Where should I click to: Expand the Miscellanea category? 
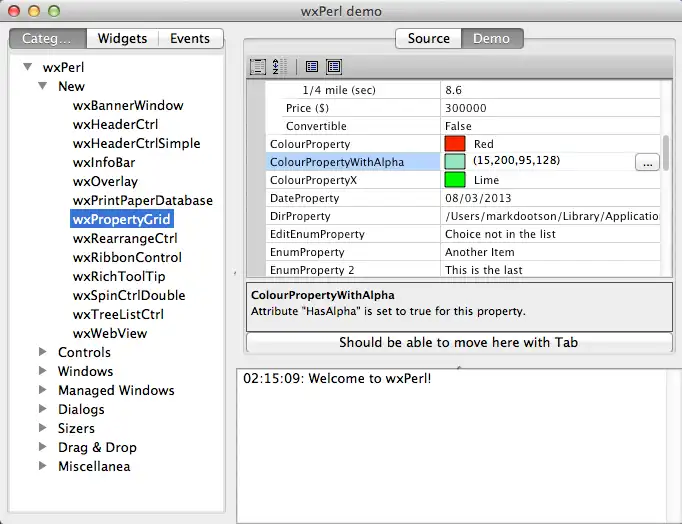click(x=43, y=466)
